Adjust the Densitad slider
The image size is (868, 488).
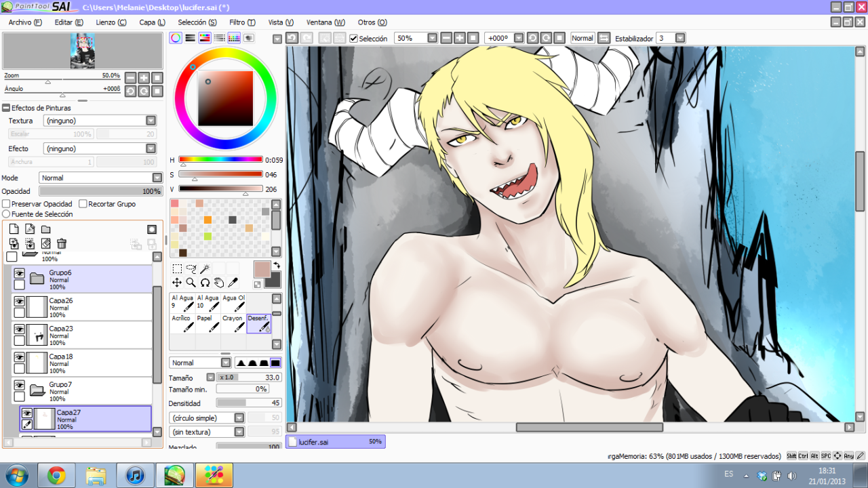click(248, 403)
